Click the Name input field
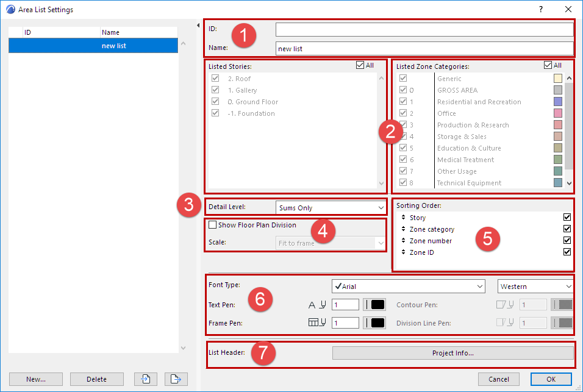 (x=424, y=48)
